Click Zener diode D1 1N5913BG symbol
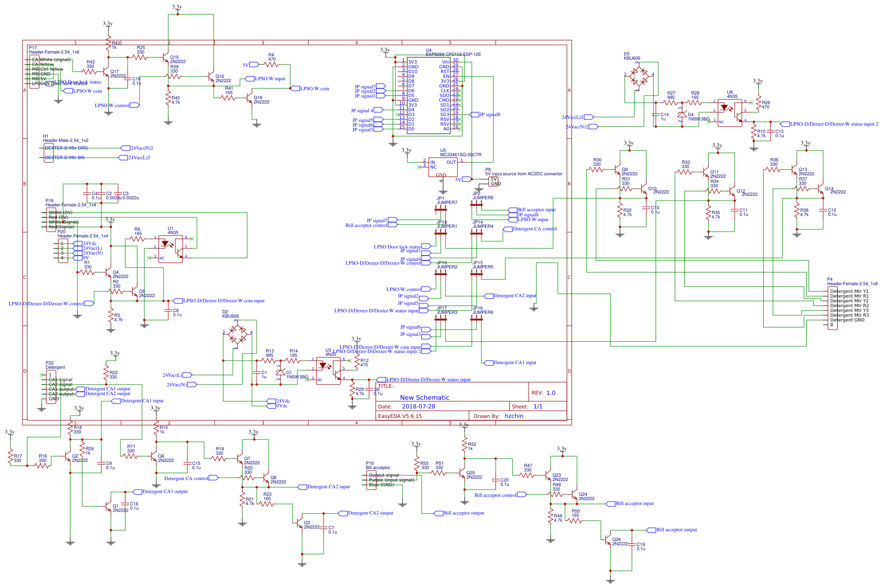Viewport: 886px width, 588px height. coord(281,372)
